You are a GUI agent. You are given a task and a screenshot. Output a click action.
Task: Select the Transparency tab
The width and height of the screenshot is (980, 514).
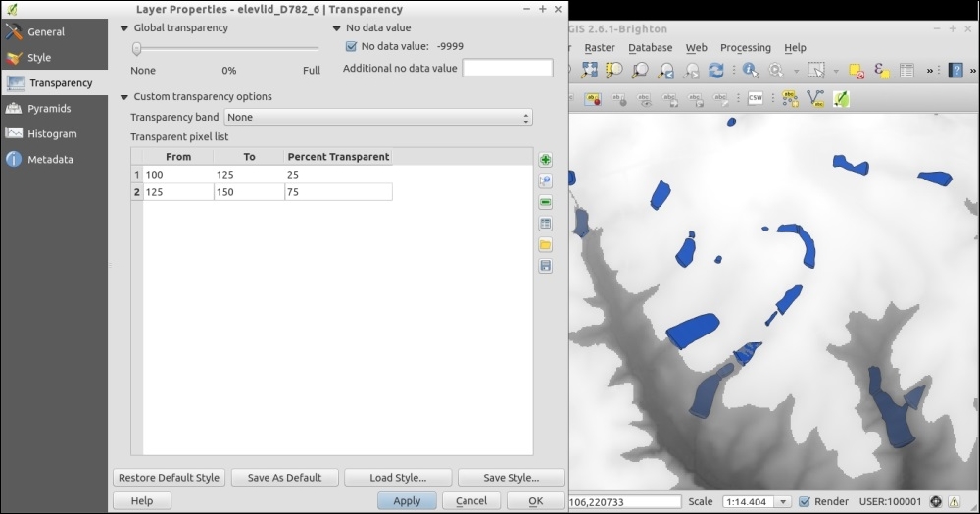[54, 83]
